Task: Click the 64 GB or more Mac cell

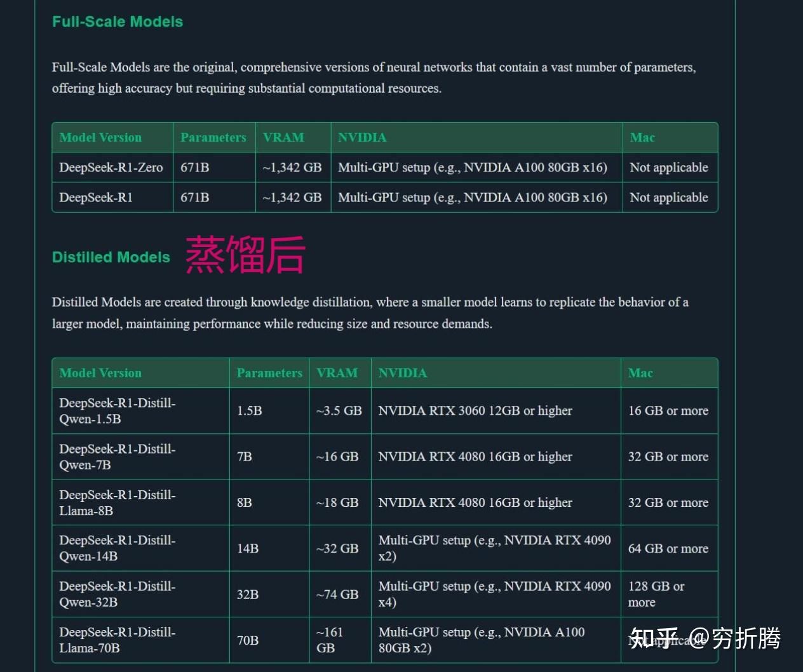Action: click(x=668, y=548)
